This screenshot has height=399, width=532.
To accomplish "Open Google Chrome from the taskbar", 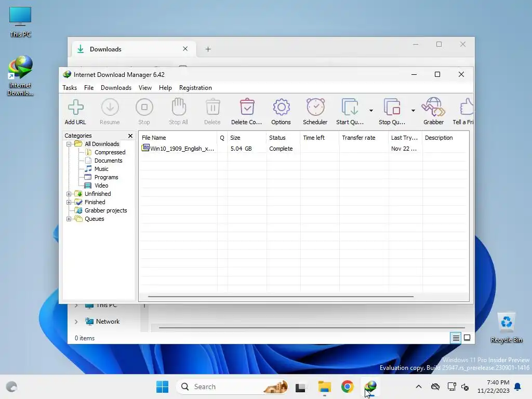I will pyautogui.click(x=348, y=387).
